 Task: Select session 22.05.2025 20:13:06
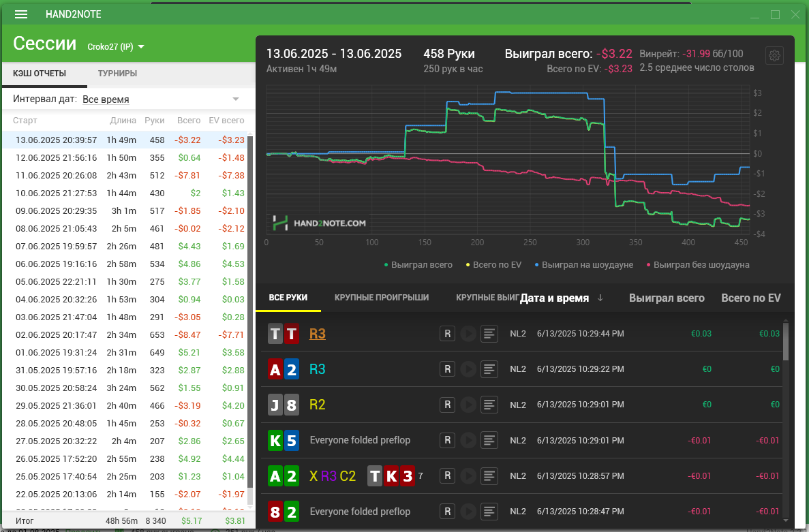(125, 495)
